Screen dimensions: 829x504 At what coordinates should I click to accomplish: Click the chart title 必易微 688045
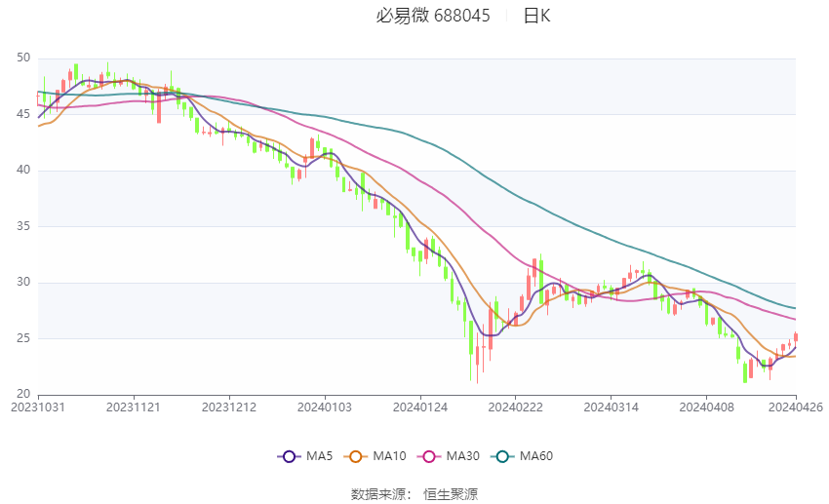(x=433, y=16)
